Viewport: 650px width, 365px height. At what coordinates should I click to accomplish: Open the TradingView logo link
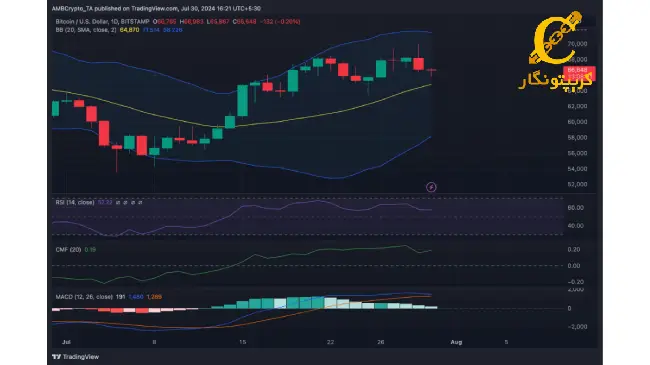(x=75, y=357)
